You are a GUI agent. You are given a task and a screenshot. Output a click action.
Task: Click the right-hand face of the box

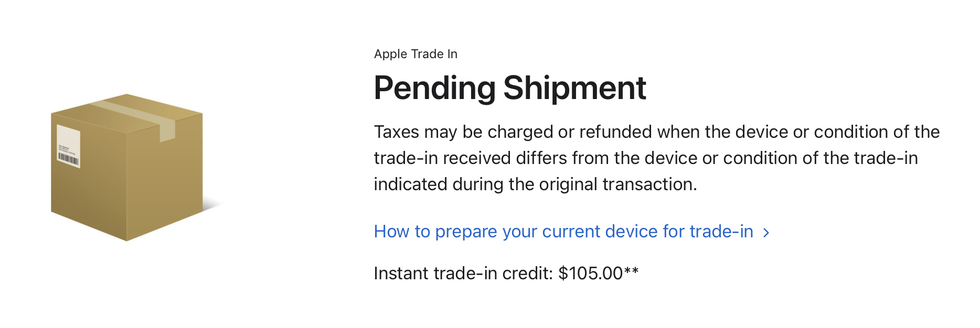[x=164, y=178]
